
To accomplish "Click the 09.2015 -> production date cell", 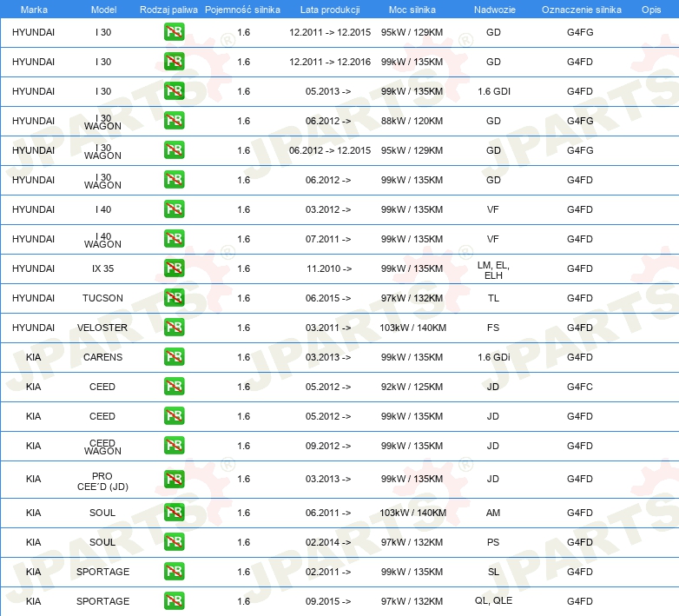I will tap(328, 601).
